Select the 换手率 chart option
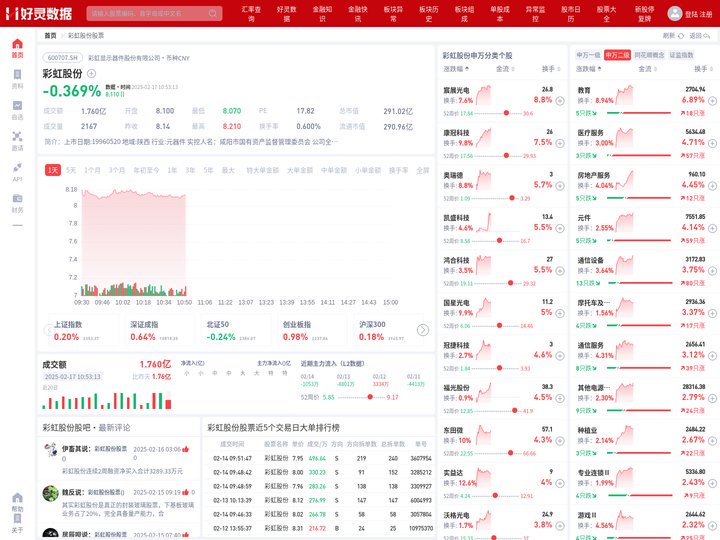This screenshot has width=720, height=540. coord(399,170)
